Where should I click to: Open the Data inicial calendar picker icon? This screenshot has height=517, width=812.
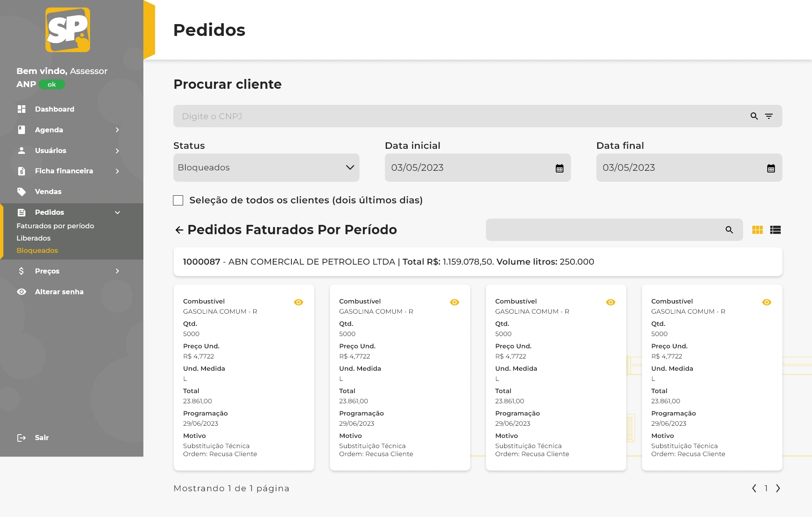[x=559, y=168]
